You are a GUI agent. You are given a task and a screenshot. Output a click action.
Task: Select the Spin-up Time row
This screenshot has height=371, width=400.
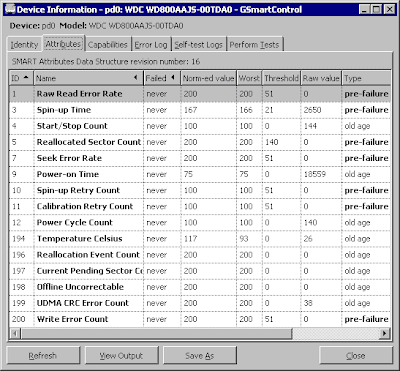point(200,110)
